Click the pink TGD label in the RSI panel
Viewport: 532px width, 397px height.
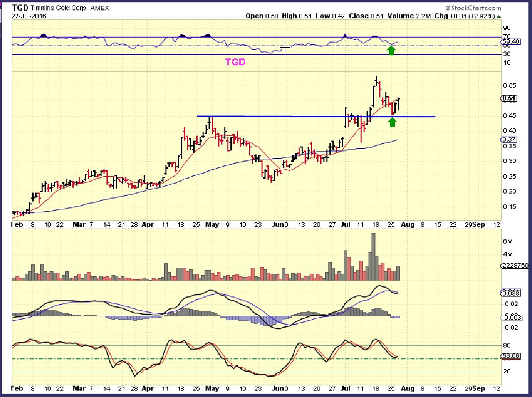click(235, 62)
